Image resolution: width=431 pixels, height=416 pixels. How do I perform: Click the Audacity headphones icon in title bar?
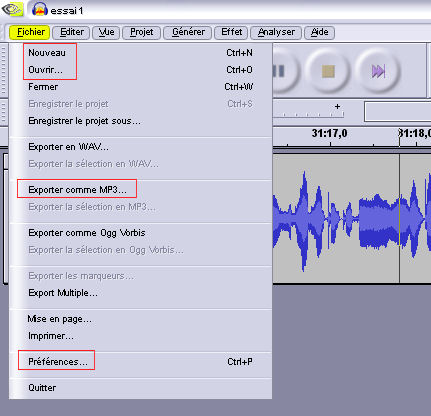coord(40,9)
